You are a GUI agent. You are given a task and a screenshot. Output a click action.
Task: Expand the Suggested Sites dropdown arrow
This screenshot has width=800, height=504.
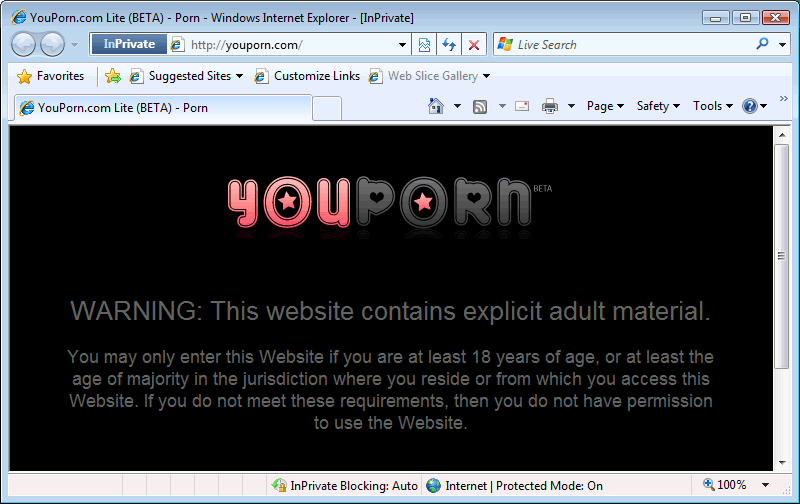pyautogui.click(x=239, y=77)
